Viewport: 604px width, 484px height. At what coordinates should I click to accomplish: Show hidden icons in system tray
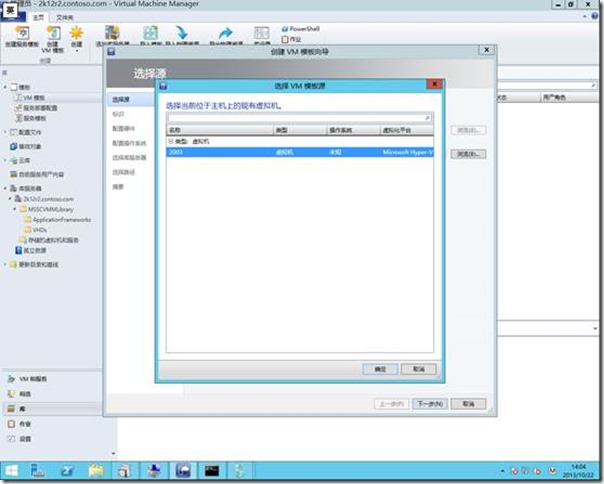tap(502, 471)
